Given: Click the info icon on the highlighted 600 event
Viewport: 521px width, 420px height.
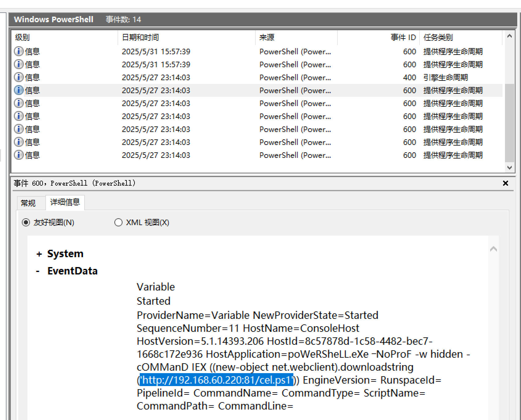Looking at the screenshot, I should 19,90.
